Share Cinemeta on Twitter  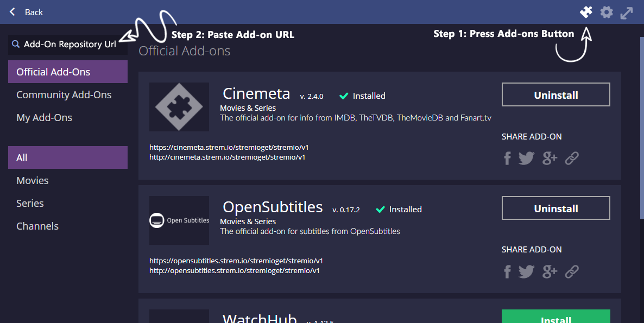click(526, 157)
